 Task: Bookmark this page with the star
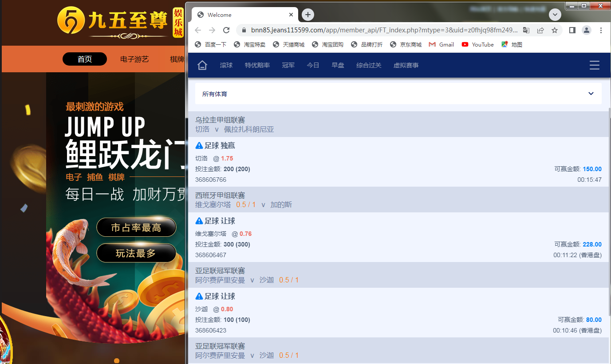point(555,30)
